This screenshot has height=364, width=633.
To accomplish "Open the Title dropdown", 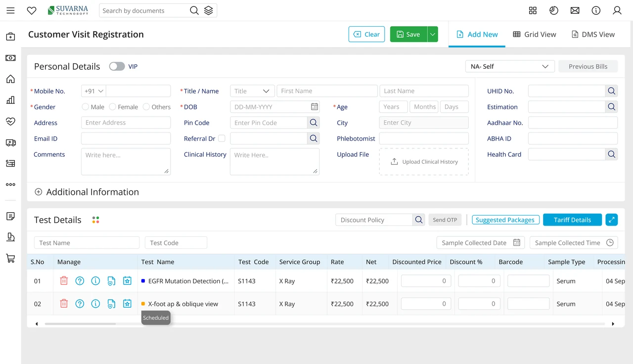I will (252, 91).
